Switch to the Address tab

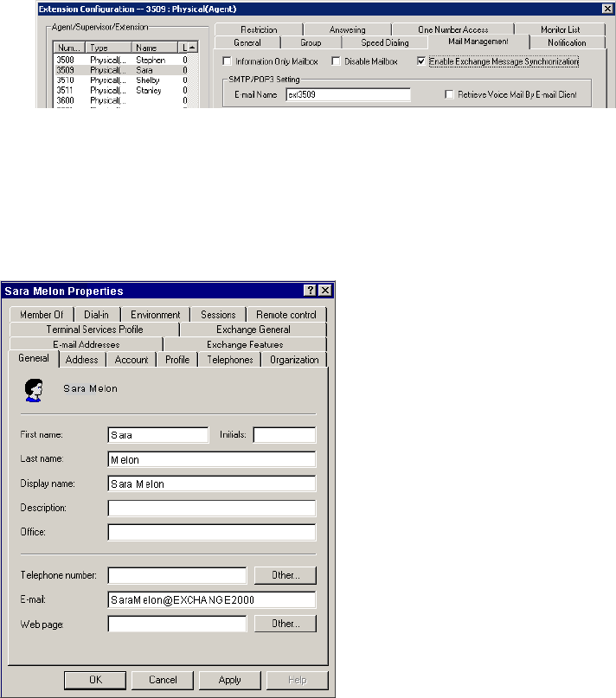[x=82, y=360]
